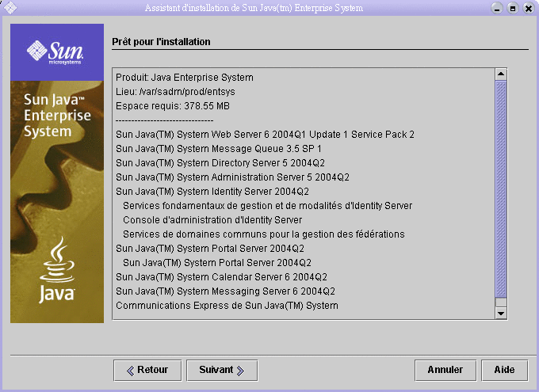This screenshot has width=539, height=392.
Task: Click the Retour back button
Action: tap(147, 370)
